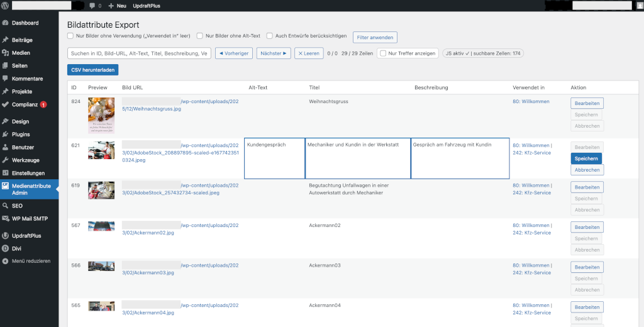Enable 'Nur Bilder ohne Verwendung' checkbox
Screen dimensions: 644x327
(70, 36)
